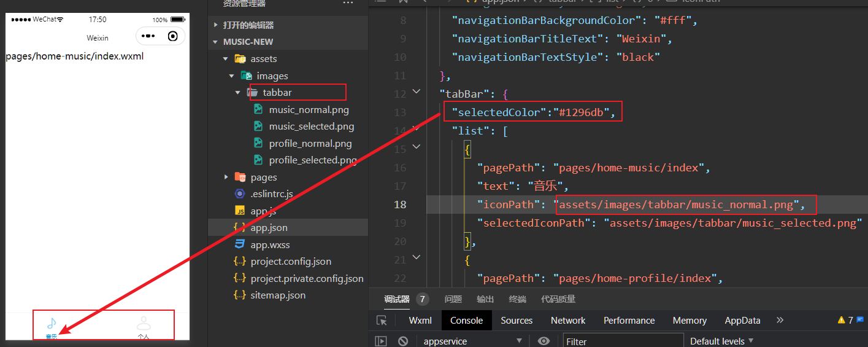Screen dimensions: 868x347
Task: Open music_selected.png in the file tree
Action: click(311, 127)
